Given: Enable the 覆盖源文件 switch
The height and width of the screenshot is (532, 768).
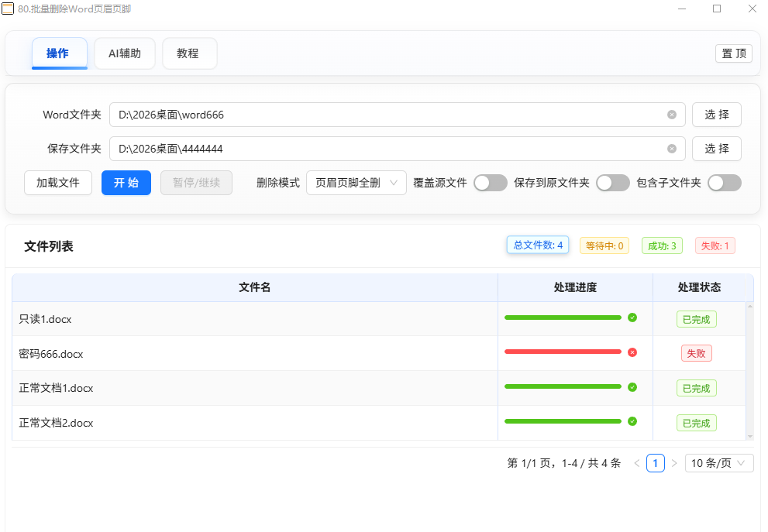Looking at the screenshot, I should pos(490,183).
